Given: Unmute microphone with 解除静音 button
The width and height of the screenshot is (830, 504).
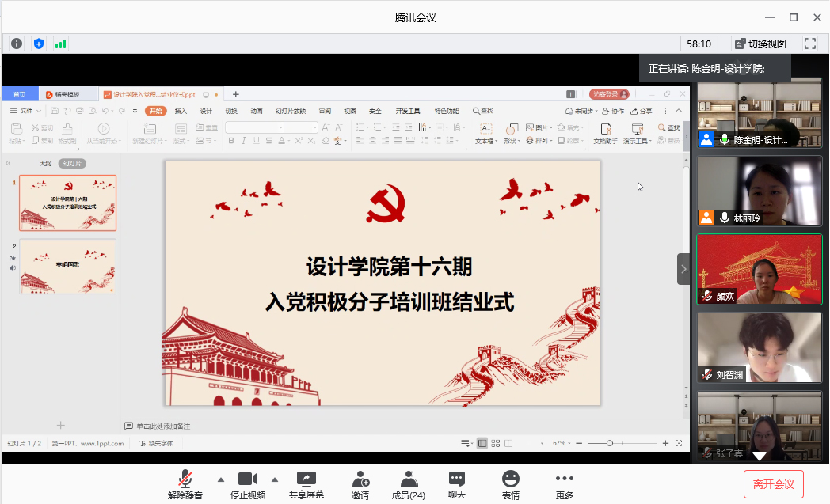Looking at the screenshot, I should click(x=185, y=484).
